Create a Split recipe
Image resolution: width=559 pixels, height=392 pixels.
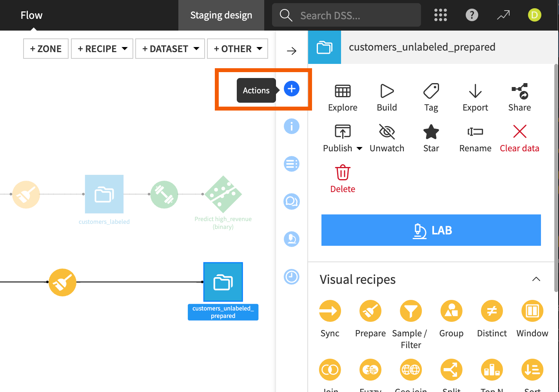click(451, 370)
